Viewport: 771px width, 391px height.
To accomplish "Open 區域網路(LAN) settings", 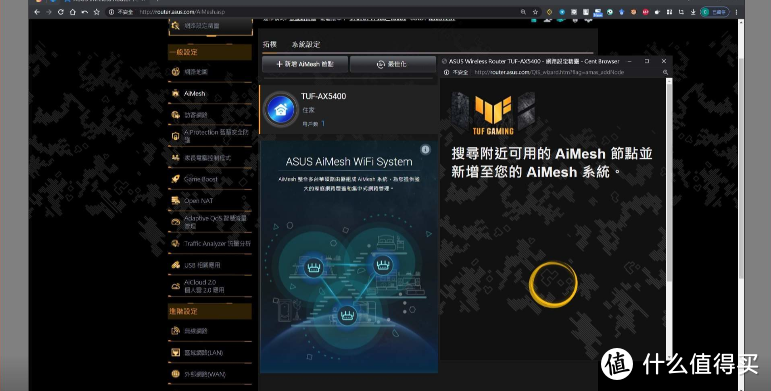I will point(210,353).
